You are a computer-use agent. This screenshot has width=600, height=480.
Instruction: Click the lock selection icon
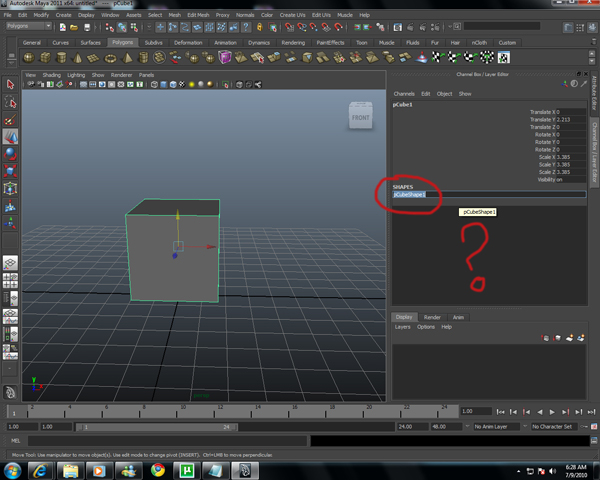(260, 27)
